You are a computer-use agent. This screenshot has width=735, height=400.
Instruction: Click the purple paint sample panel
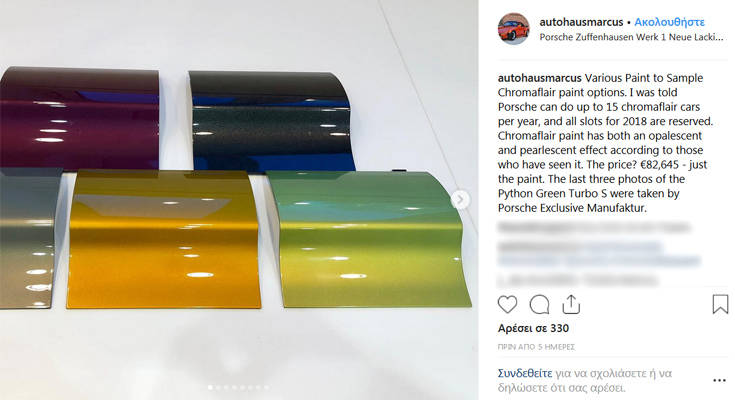click(x=79, y=118)
